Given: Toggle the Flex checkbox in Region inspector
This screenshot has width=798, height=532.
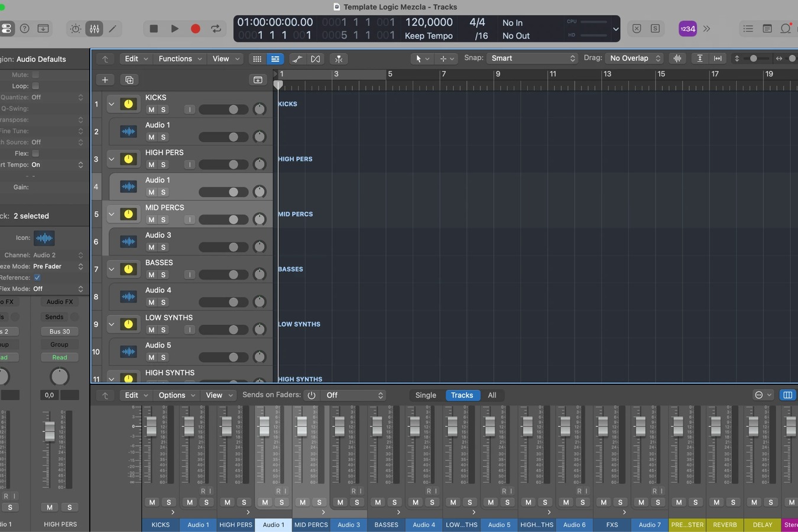Looking at the screenshot, I should click(x=35, y=153).
